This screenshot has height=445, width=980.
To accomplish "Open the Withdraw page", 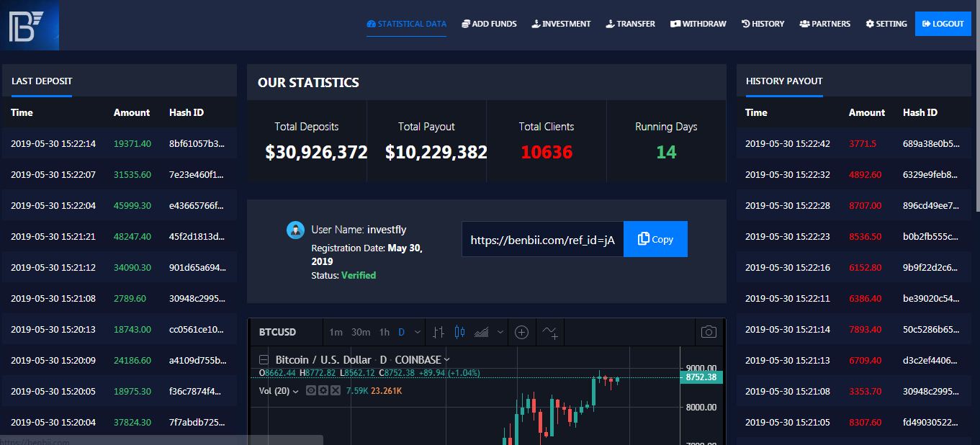I will [x=698, y=24].
